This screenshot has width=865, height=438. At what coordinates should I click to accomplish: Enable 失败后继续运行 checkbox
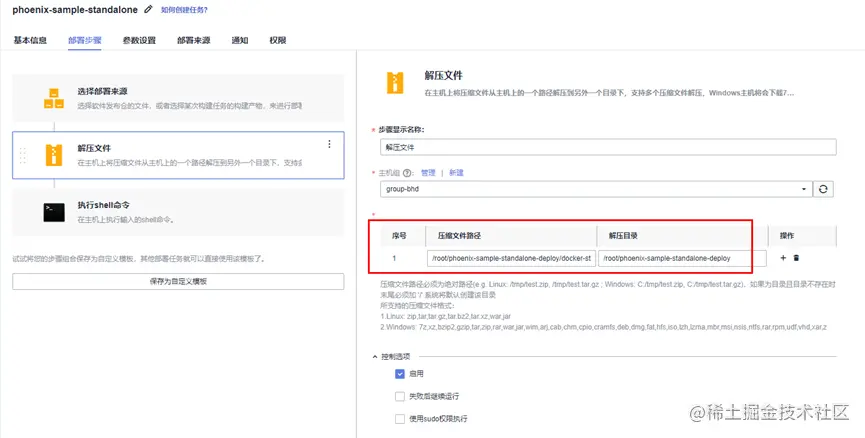pyautogui.click(x=400, y=397)
